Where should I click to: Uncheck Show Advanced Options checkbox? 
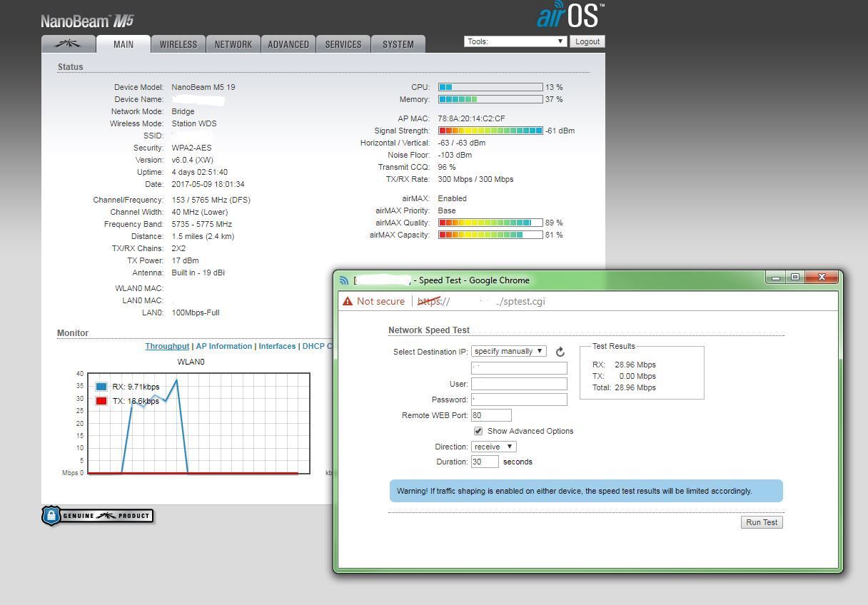pyautogui.click(x=478, y=431)
